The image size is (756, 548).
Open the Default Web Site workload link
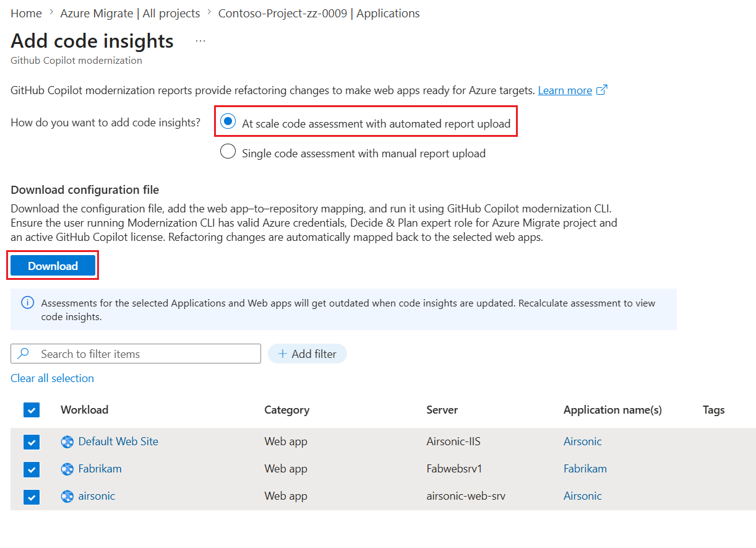pos(118,441)
